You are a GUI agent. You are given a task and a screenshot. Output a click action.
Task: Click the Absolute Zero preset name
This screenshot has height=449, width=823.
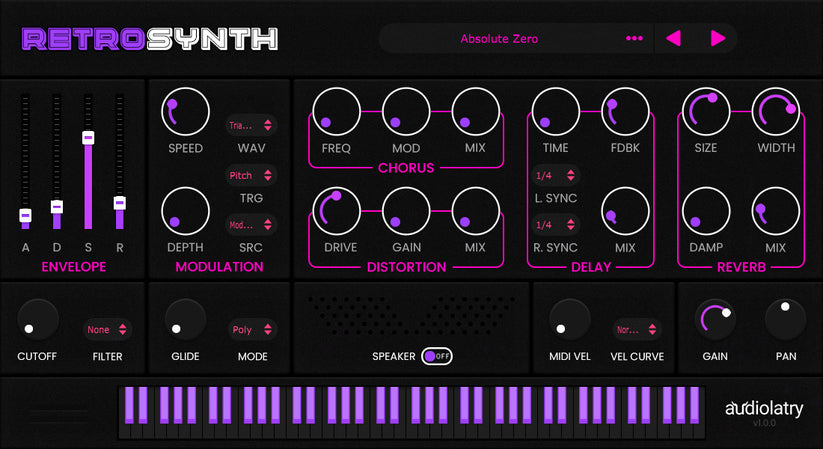[499, 39]
